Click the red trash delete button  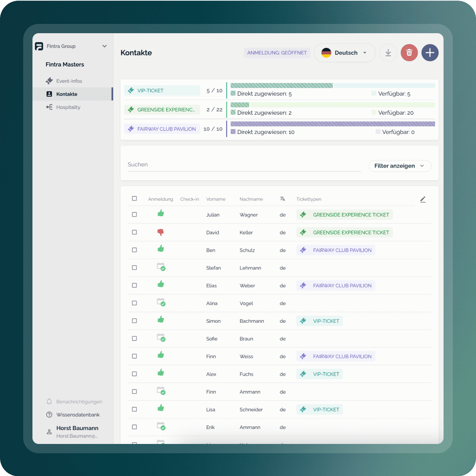tap(409, 53)
